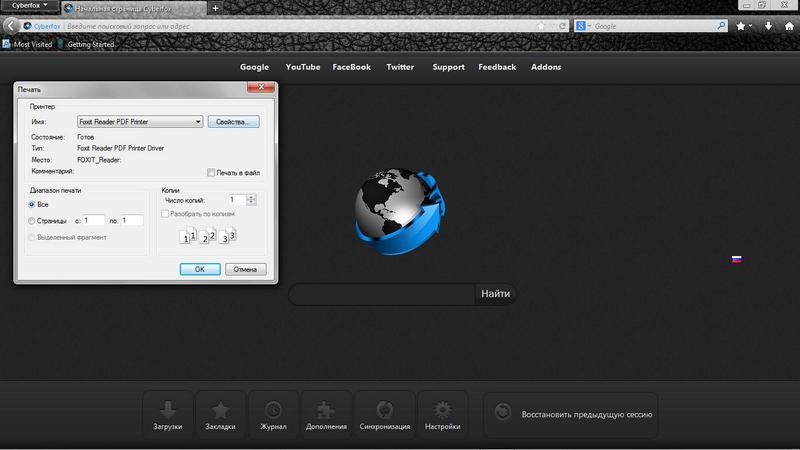This screenshot has height=450, width=800.
Task: Open Google search engine selector dropdown
Action: pos(583,26)
